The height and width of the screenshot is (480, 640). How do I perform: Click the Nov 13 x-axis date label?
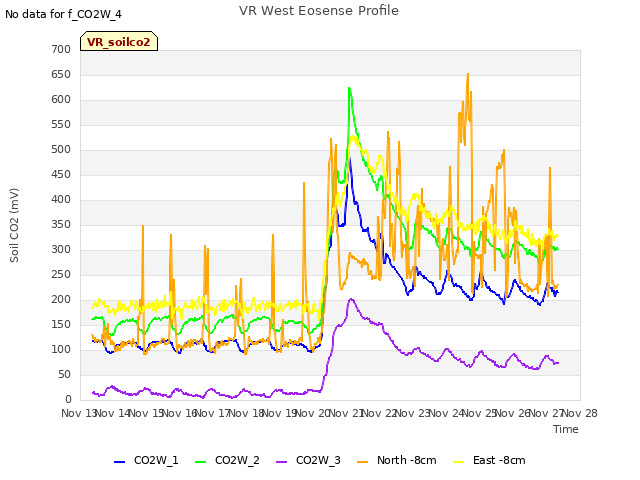79,413
